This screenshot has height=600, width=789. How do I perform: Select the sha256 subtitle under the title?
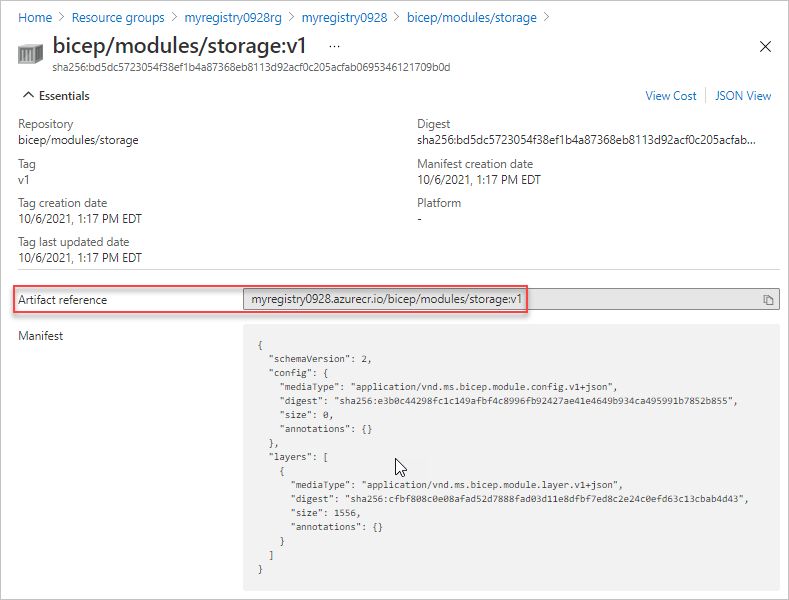[251, 67]
